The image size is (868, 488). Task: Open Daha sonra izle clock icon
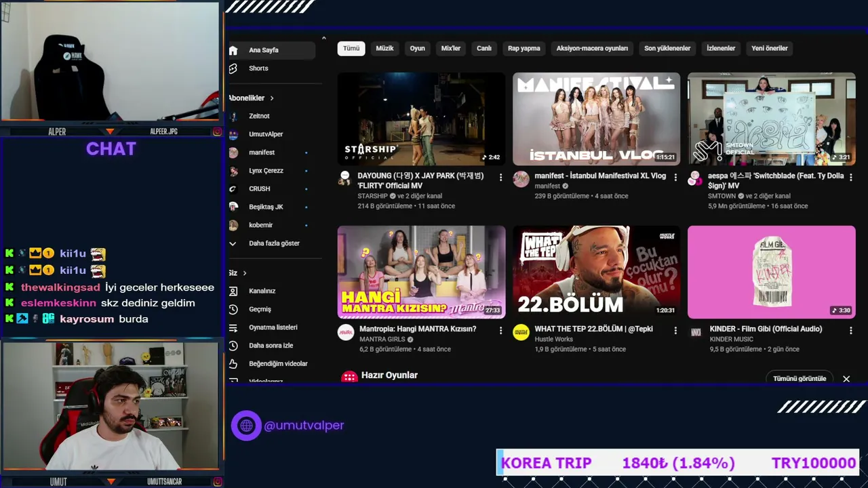point(233,346)
